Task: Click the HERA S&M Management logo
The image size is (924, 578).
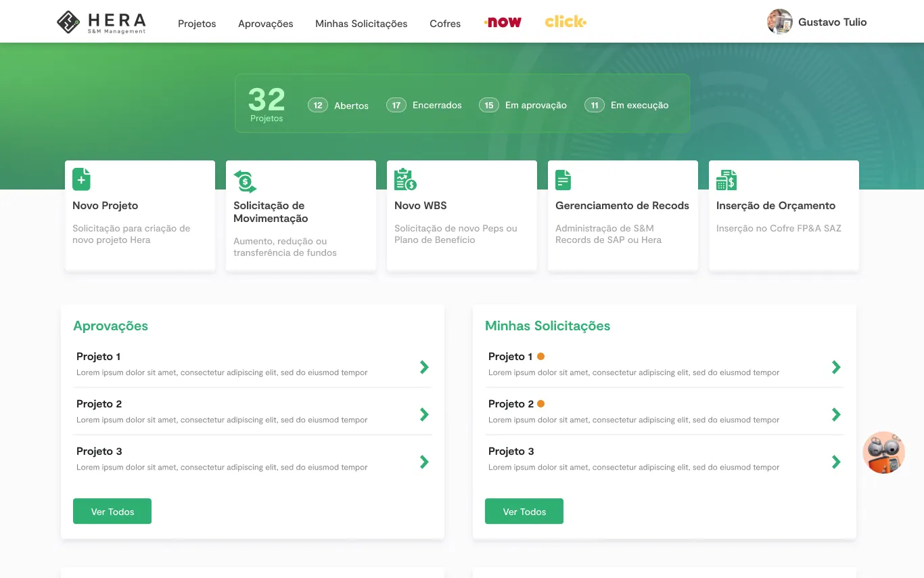Action: 101,22
